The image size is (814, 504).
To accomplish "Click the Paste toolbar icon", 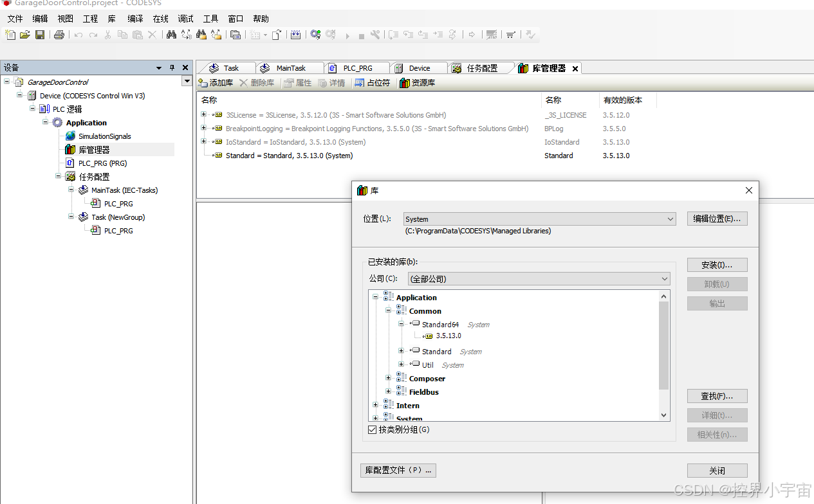I will (137, 35).
